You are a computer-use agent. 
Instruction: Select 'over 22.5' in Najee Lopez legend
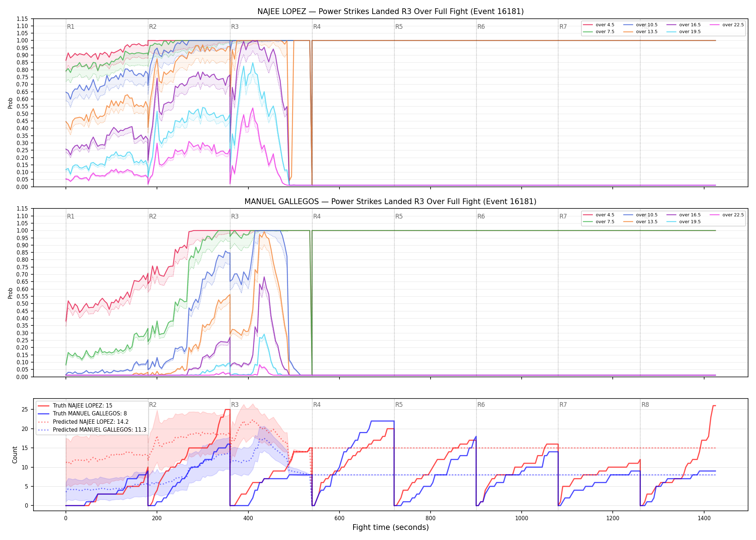(x=727, y=25)
